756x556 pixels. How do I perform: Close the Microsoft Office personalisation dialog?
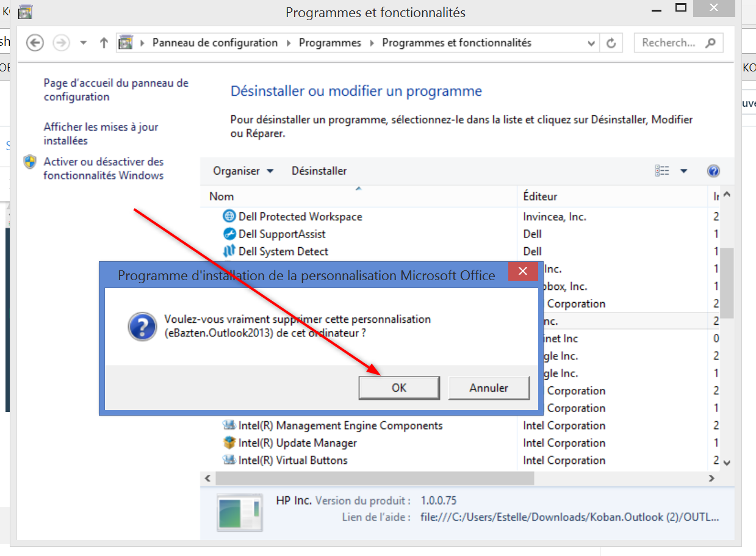(x=523, y=272)
